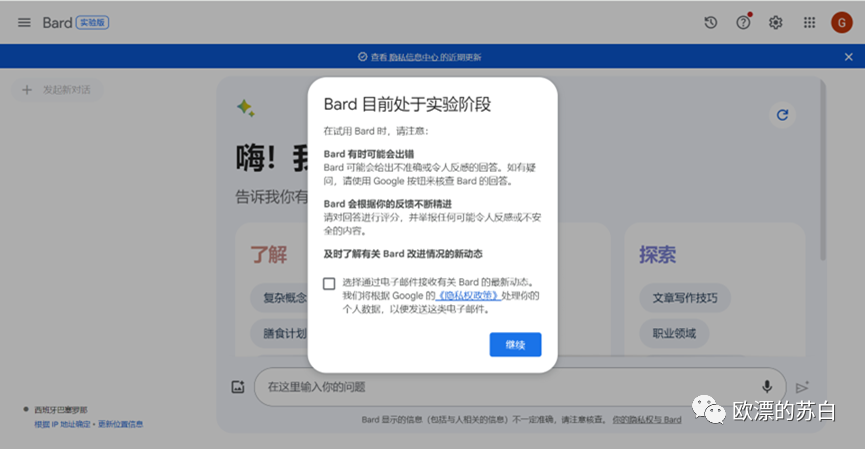
Task: Open 更新位置信息 link at bottom left
Action: 120,424
